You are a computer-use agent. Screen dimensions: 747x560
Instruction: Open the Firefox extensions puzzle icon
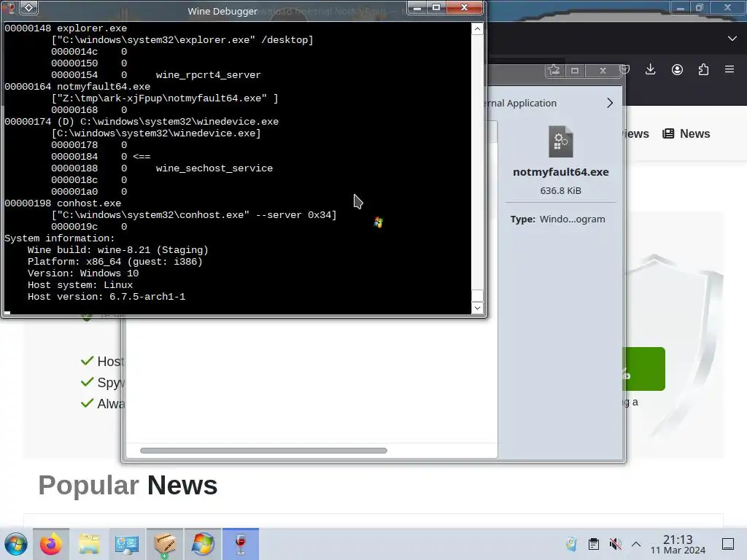coord(703,69)
